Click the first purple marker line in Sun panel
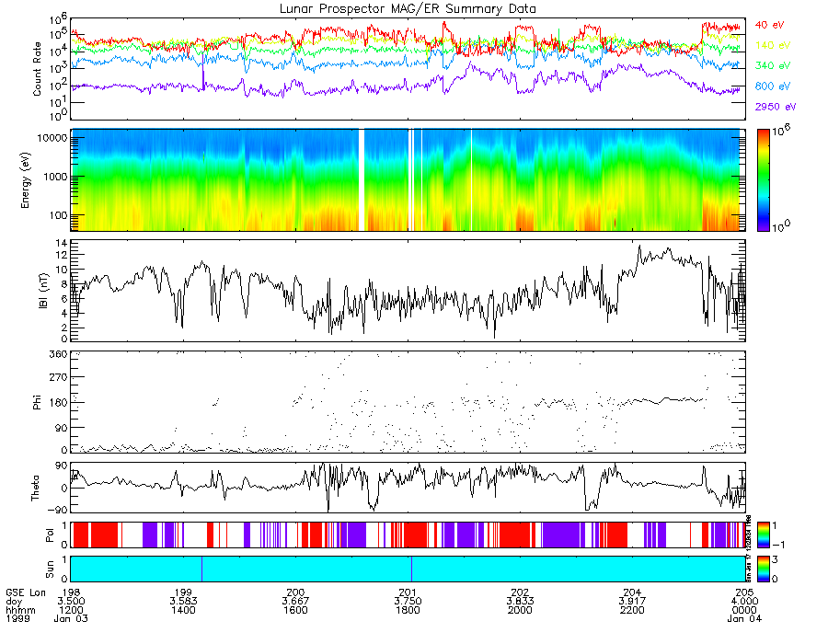 coord(201,569)
